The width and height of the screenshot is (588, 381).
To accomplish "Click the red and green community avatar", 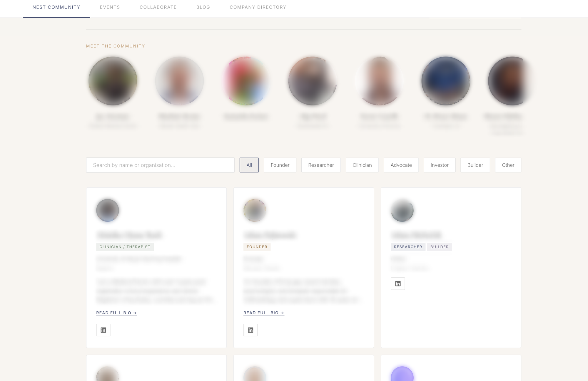I will pyautogui.click(x=246, y=81).
